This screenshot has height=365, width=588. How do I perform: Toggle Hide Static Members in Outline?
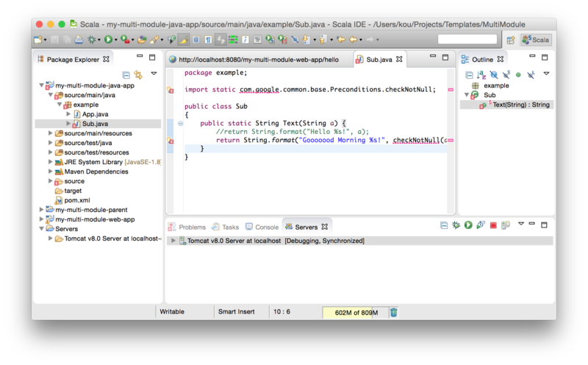click(506, 75)
